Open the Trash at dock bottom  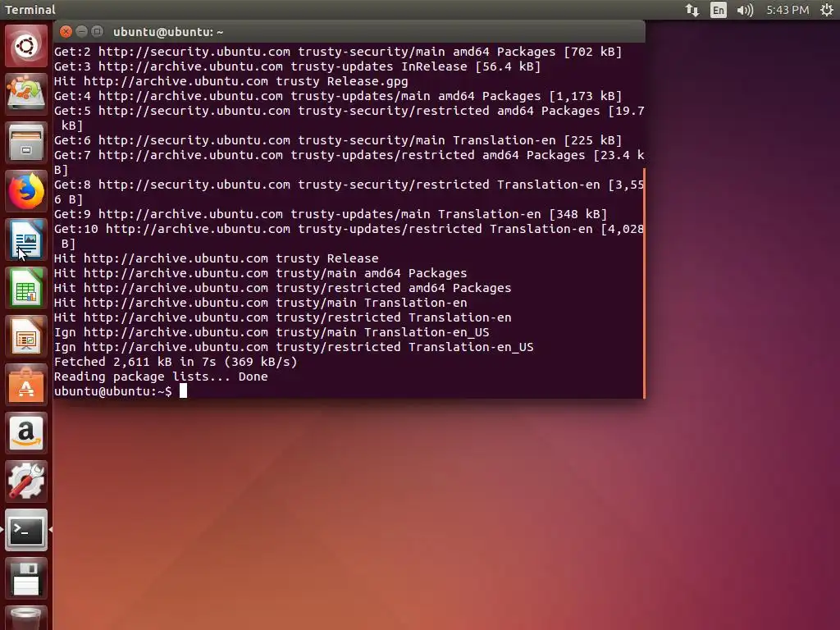(x=26, y=619)
